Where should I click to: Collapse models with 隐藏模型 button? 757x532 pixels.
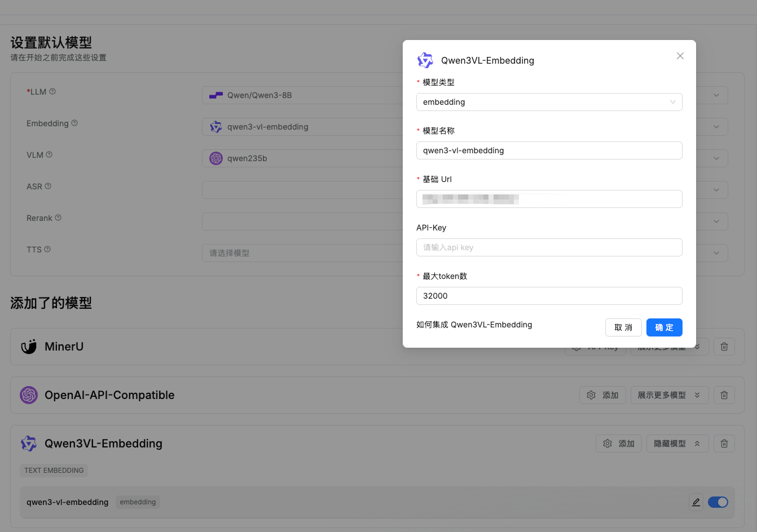[x=677, y=444]
